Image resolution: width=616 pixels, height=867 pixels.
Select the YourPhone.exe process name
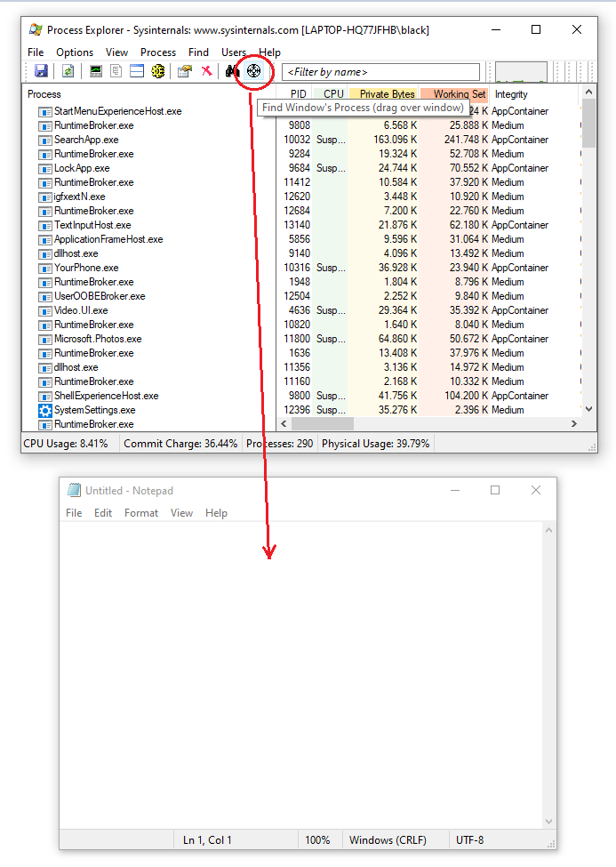(86, 269)
